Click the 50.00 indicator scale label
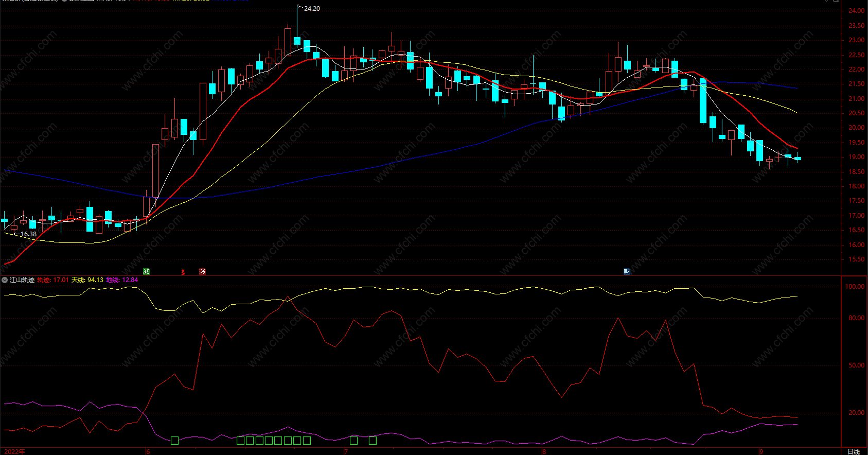 (x=857, y=365)
